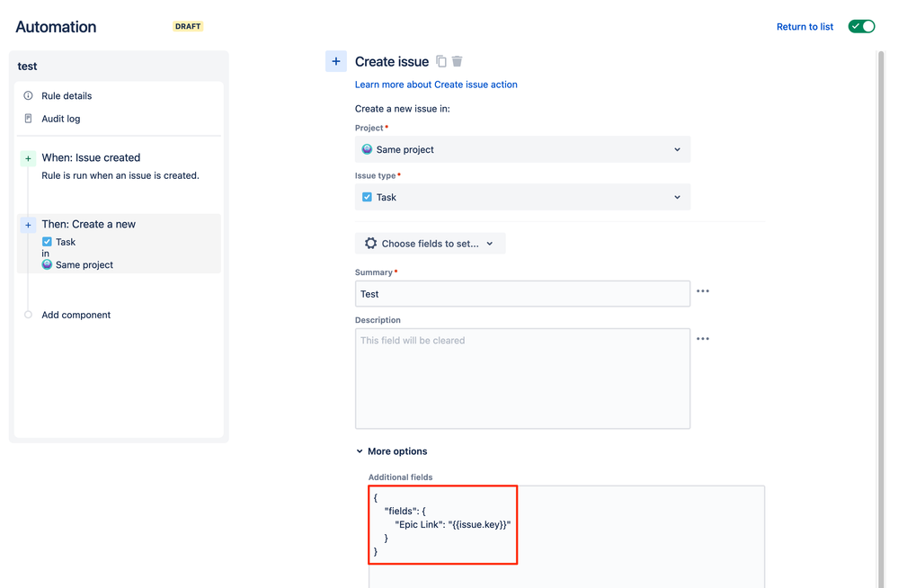Click the gear icon on Choose fields to set
The image size is (898, 588).
coord(370,243)
